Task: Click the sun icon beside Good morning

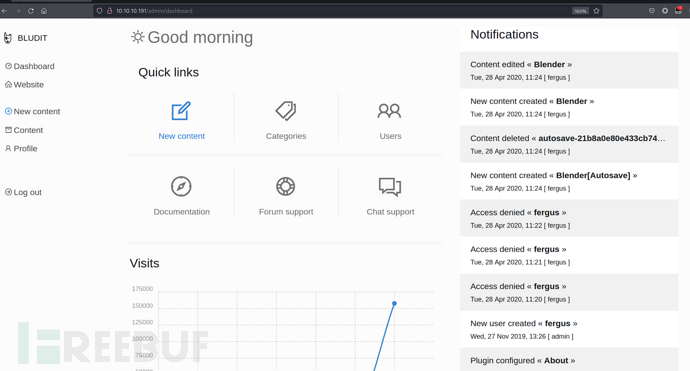Action: coord(138,37)
